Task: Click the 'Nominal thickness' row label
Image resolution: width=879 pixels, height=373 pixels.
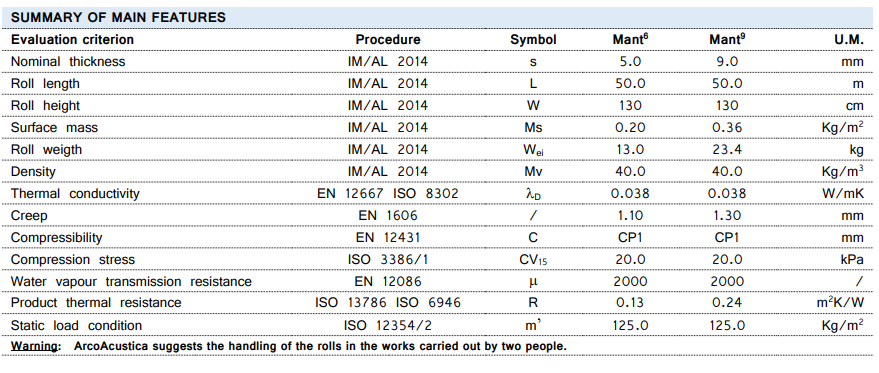Action: click(68, 62)
